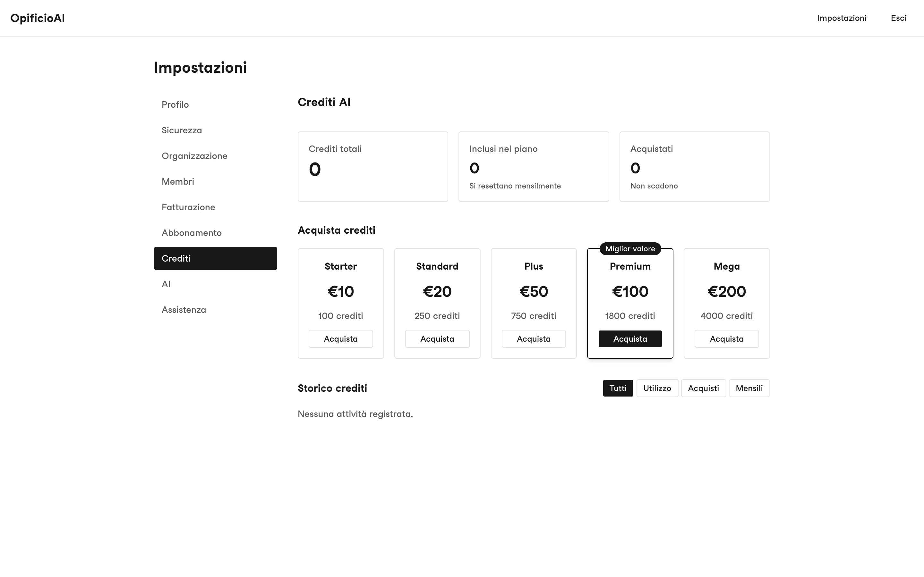Buy the Starter €10 credit pack
Screen dimensions: 924x577
341,339
